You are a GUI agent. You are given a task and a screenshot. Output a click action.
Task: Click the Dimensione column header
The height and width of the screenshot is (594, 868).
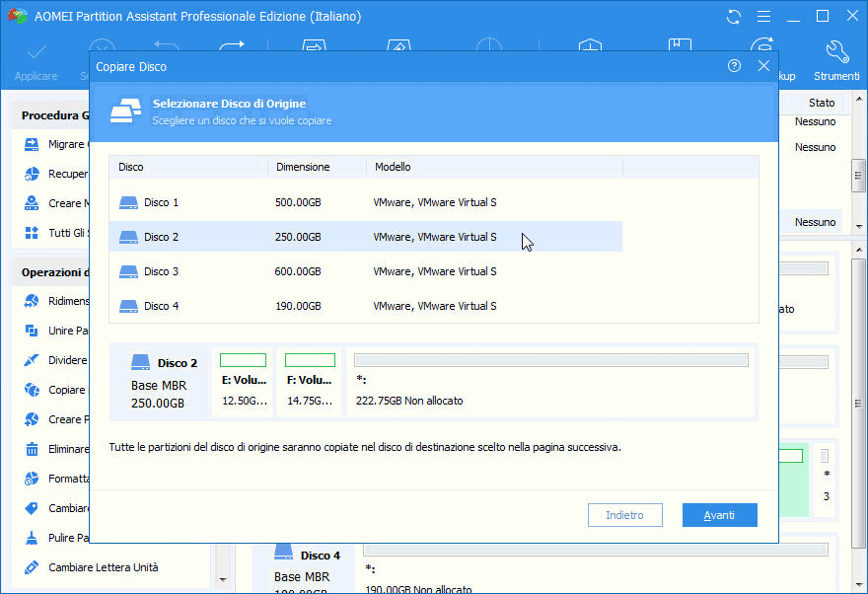pos(318,167)
